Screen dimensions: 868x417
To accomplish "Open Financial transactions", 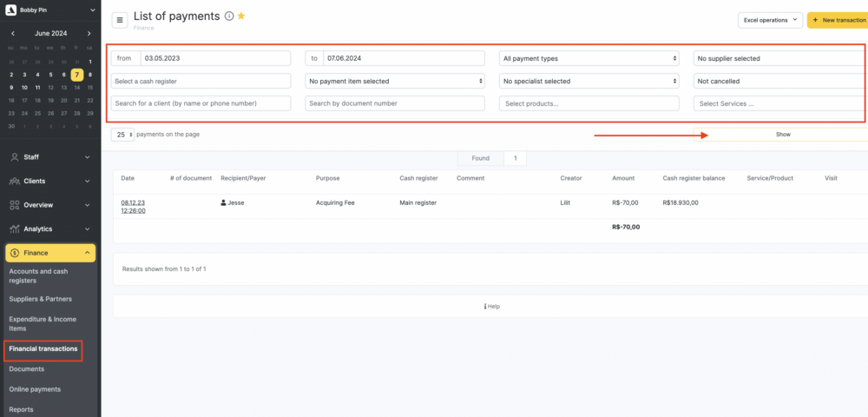I will click(x=43, y=349).
